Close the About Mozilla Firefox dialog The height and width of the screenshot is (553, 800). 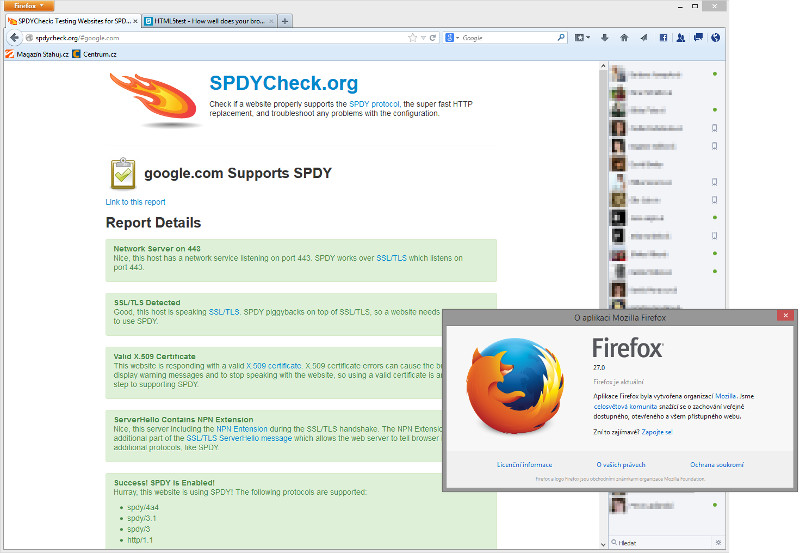[x=785, y=316]
